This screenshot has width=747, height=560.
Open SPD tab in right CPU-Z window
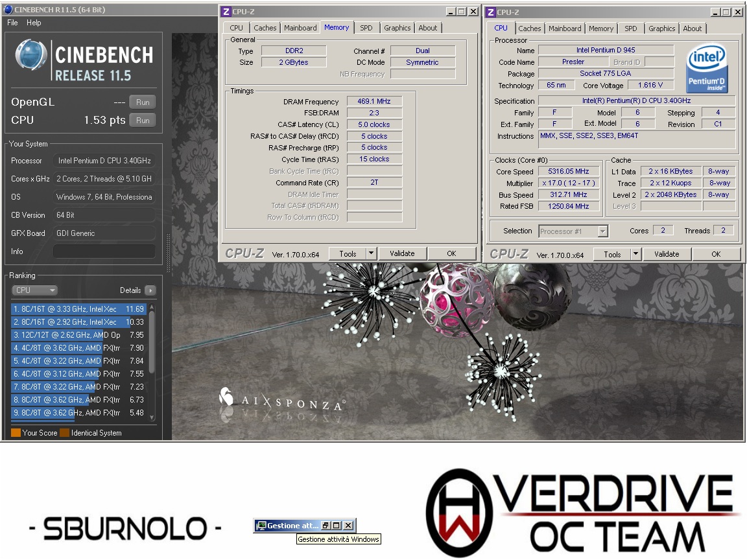(x=631, y=29)
